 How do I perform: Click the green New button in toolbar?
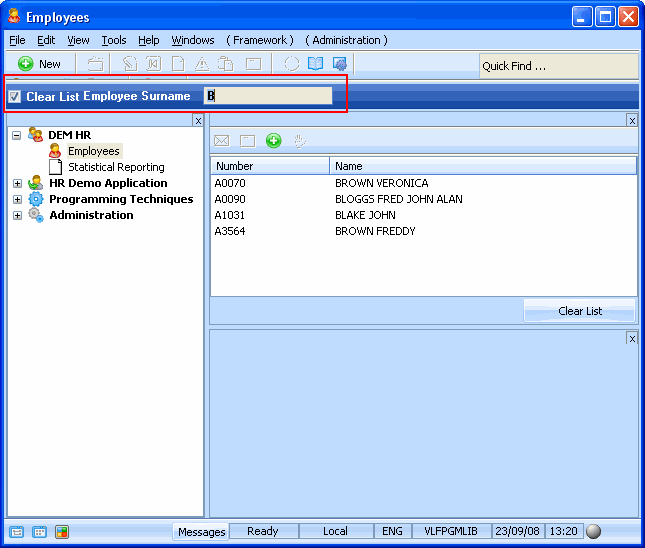pos(39,64)
